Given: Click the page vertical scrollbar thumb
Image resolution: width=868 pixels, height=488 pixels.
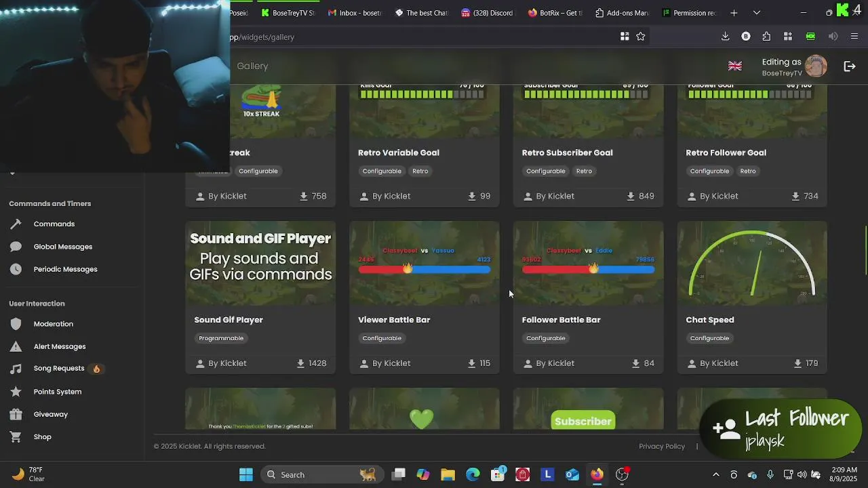Looking at the screenshot, I should click(865, 250).
